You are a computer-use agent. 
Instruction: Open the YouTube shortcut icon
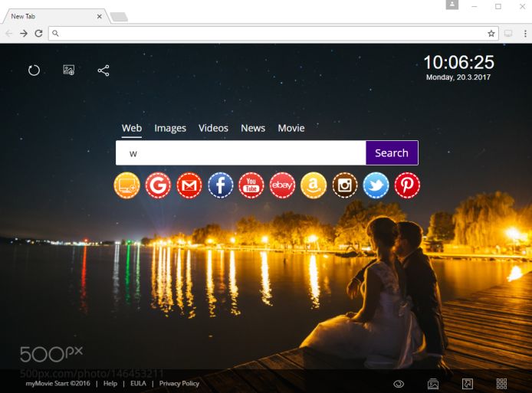click(251, 185)
